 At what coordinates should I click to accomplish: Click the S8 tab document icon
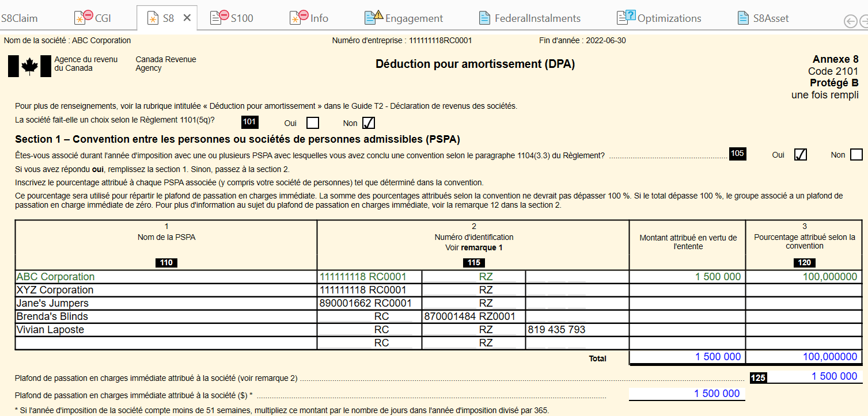coord(153,18)
